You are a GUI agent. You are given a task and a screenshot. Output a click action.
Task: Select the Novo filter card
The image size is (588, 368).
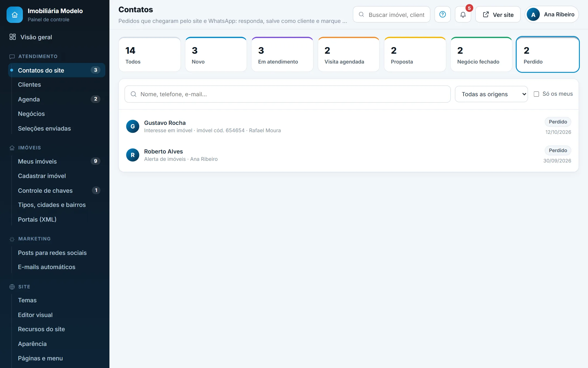click(x=216, y=55)
